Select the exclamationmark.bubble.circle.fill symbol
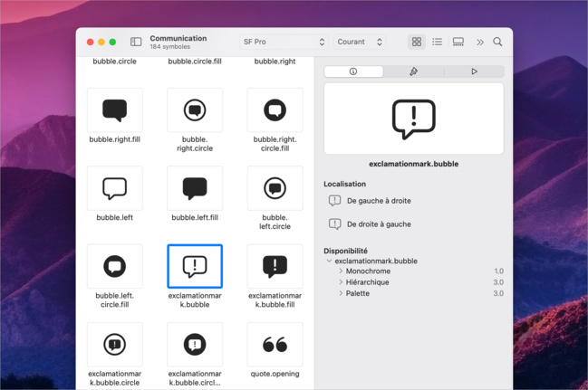This screenshot has height=390, width=588. tap(195, 344)
